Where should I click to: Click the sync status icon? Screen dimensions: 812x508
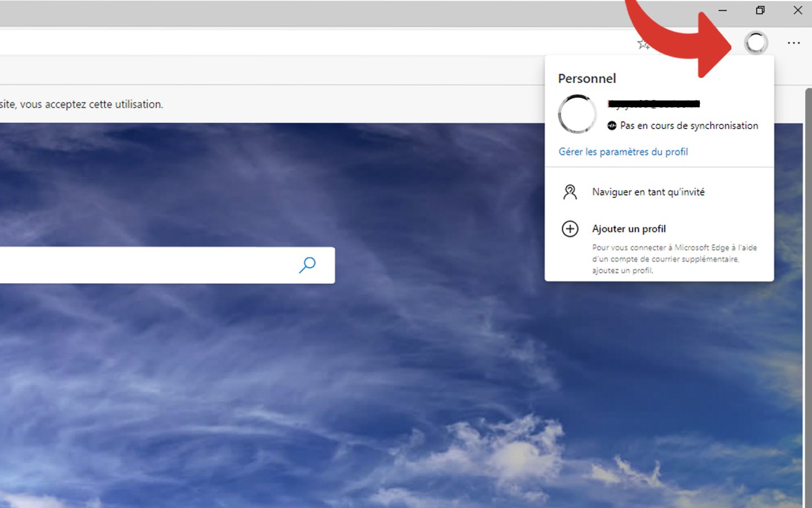pyautogui.click(x=612, y=126)
